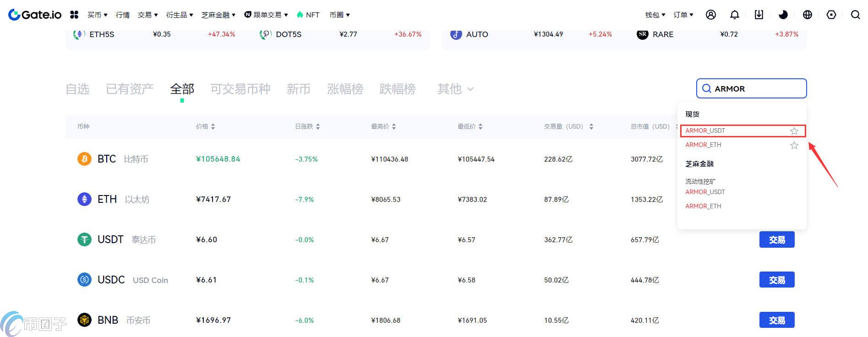Image resolution: width=868 pixels, height=337 pixels.
Task: Expand the 币圈 dropdown menu
Action: tap(339, 15)
